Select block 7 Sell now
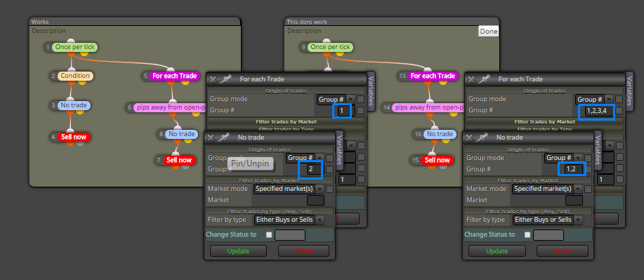The height and width of the screenshot is (280, 644). click(x=179, y=160)
